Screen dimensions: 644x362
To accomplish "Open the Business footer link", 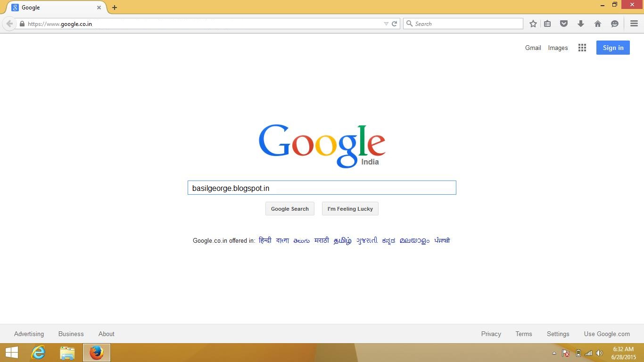I will [71, 334].
